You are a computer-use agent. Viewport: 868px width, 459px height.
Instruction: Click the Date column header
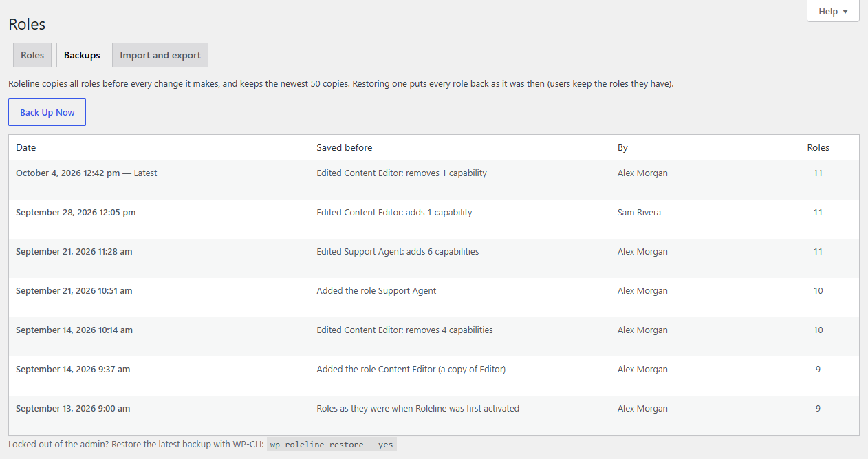click(26, 147)
